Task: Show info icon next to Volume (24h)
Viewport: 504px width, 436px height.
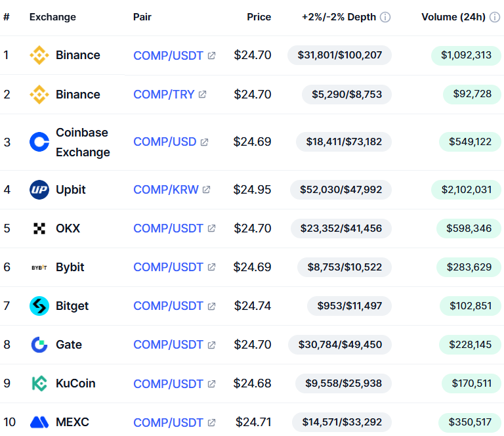Action: 495,17
